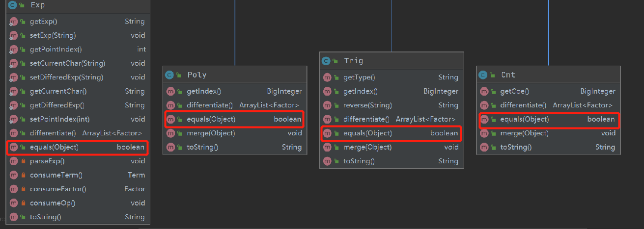Click the Exp class icon
Viewport: 644px width, 229px height.
pos(12,5)
